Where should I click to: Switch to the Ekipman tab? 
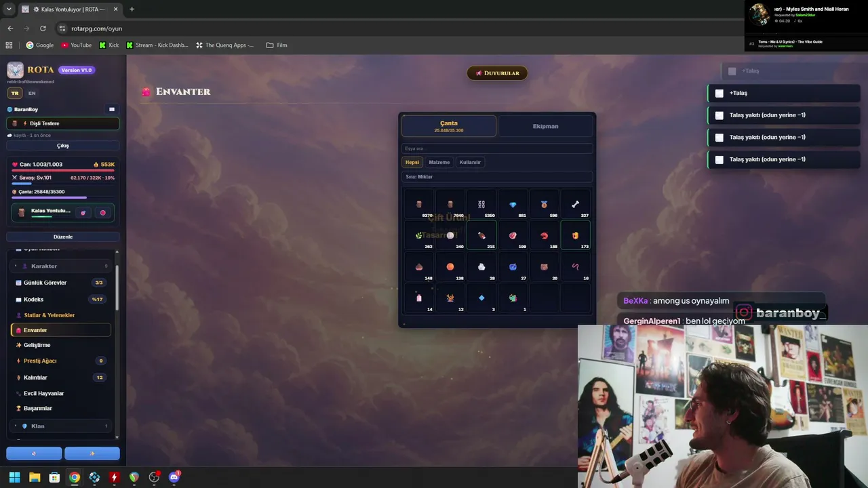pos(545,126)
